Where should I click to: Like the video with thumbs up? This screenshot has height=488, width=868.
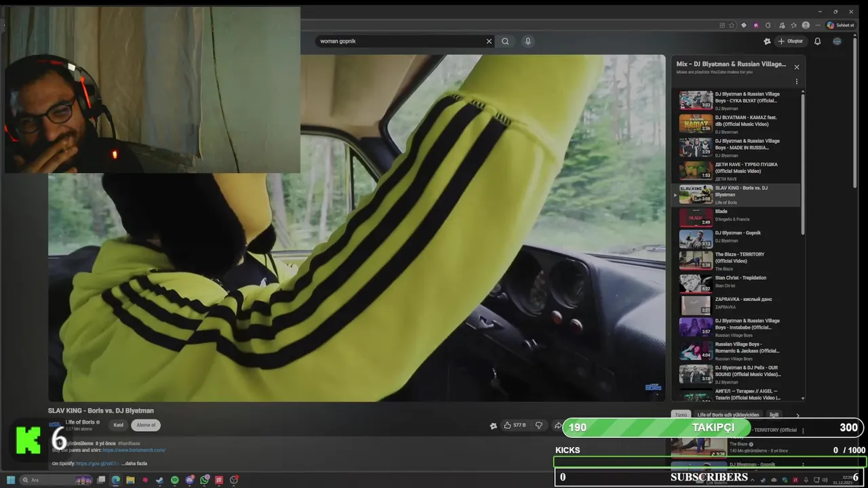(x=515, y=425)
